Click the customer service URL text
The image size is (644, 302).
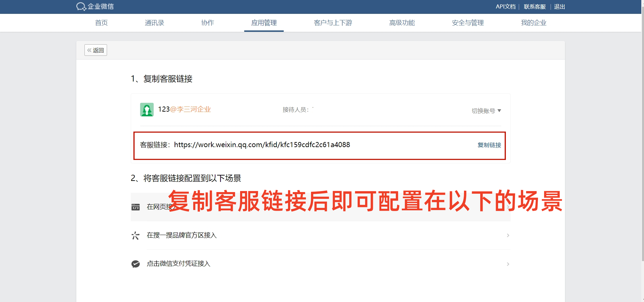(x=262, y=145)
